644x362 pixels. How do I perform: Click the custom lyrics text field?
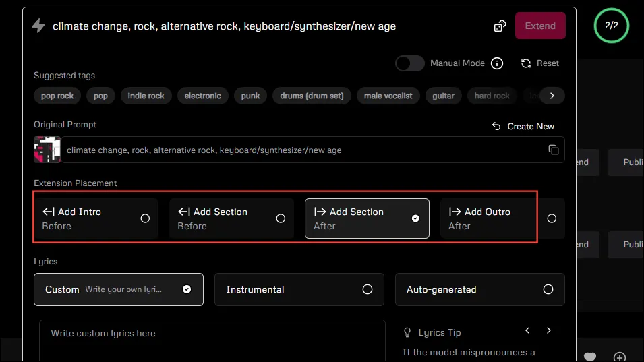212,340
